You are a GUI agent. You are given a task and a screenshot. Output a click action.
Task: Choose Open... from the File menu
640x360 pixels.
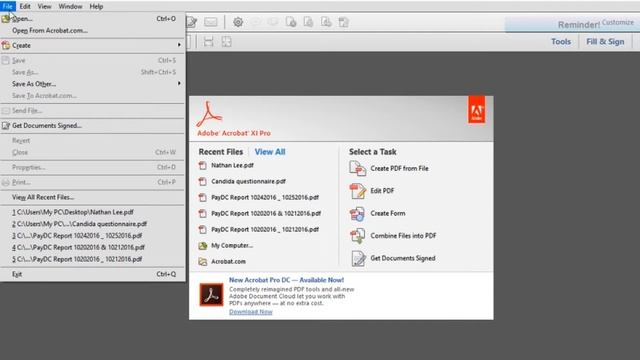coord(93,19)
